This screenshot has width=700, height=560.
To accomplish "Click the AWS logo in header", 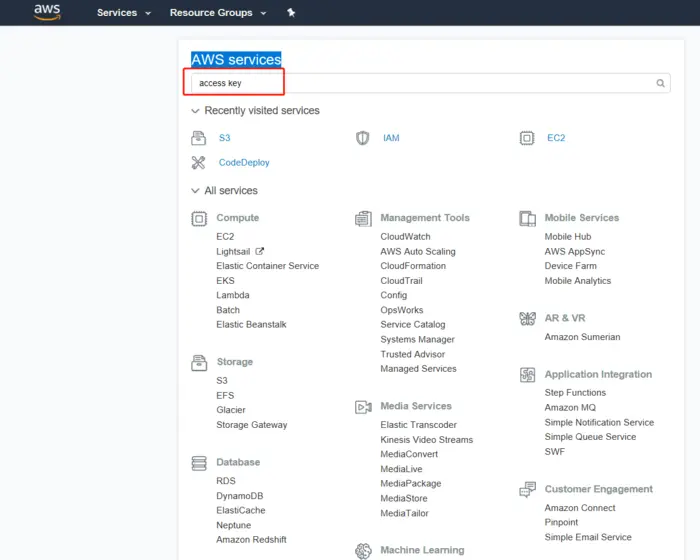I will point(47,12).
